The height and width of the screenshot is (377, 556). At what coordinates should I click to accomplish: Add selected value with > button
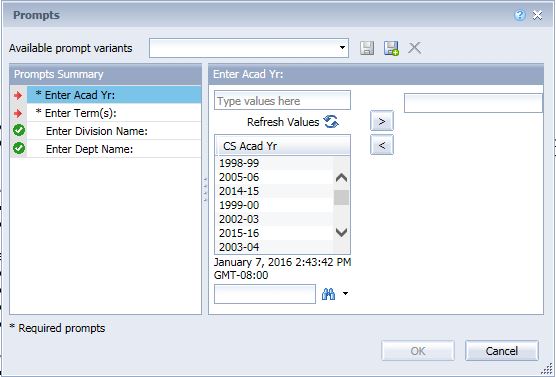[x=382, y=121]
